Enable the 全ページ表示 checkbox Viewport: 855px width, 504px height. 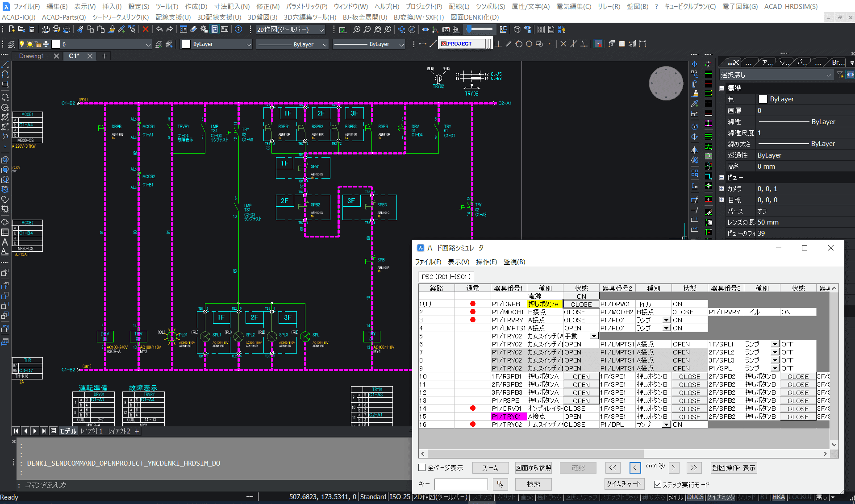click(x=422, y=468)
